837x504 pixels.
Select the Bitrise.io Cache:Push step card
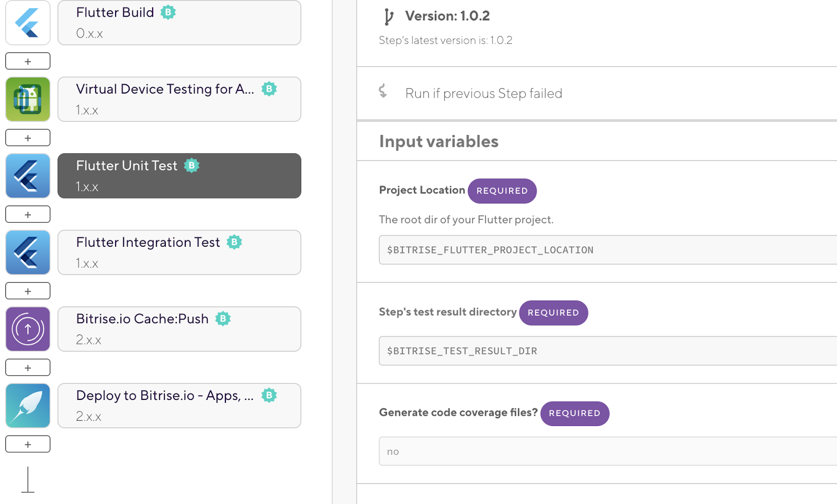[179, 329]
